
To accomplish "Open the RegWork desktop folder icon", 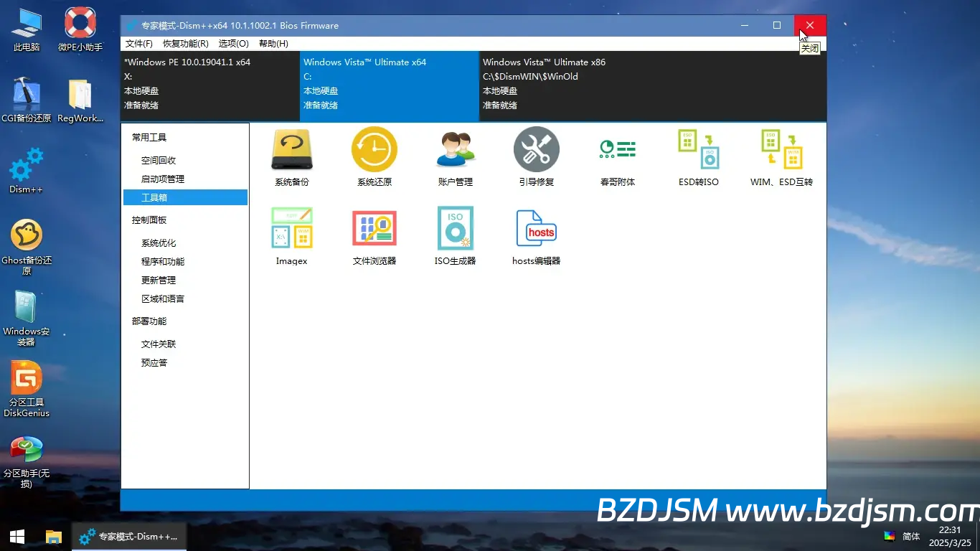I will (x=80, y=100).
